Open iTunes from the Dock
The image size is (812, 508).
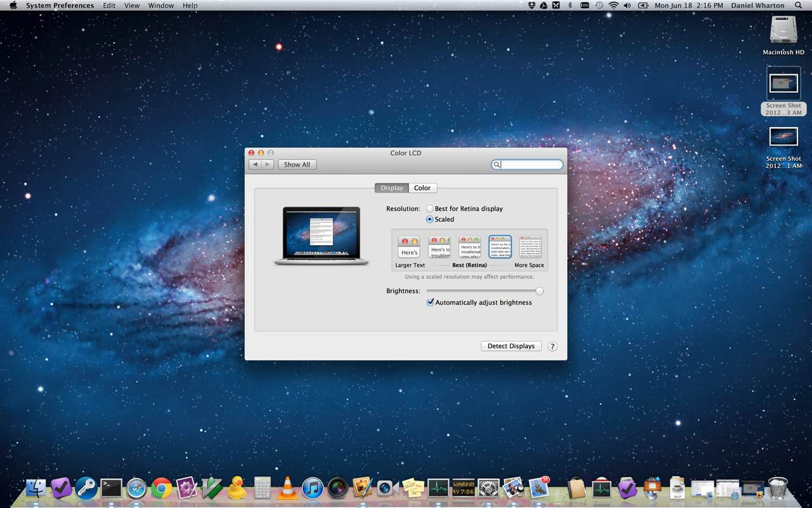313,488
